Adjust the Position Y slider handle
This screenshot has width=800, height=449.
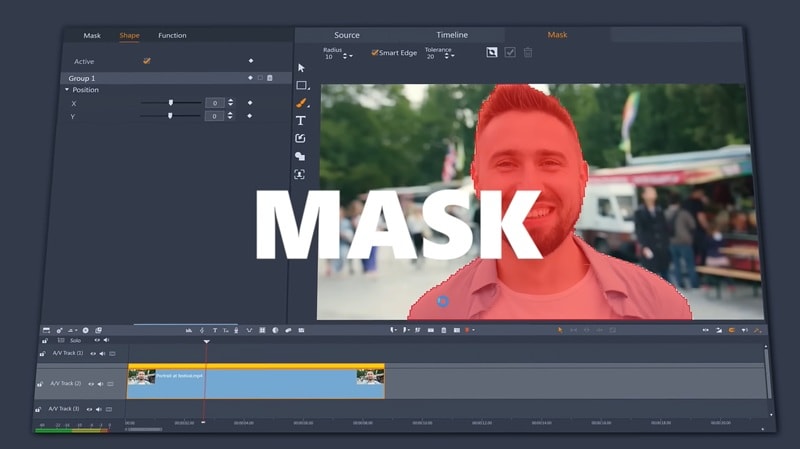coord(170,116)
